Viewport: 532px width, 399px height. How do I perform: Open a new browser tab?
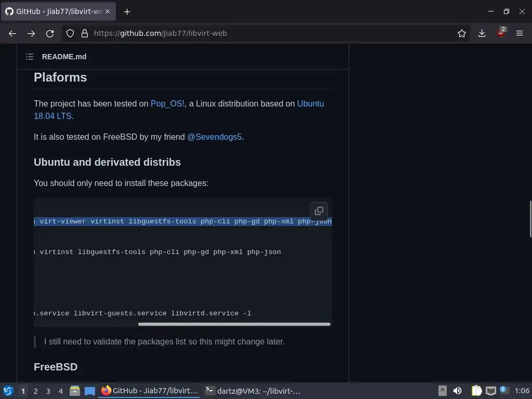127,12
